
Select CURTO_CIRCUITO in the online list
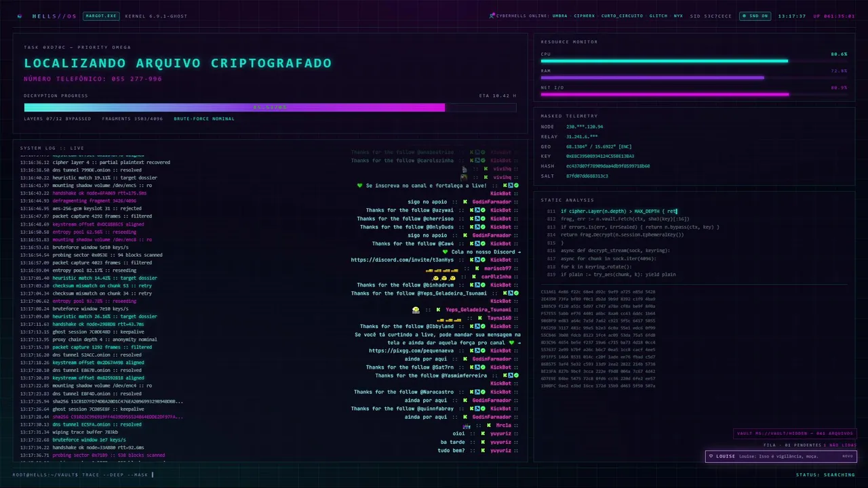[622, 16]
